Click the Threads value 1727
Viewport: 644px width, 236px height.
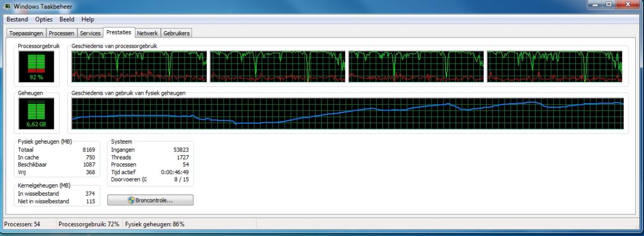[183, 157]
